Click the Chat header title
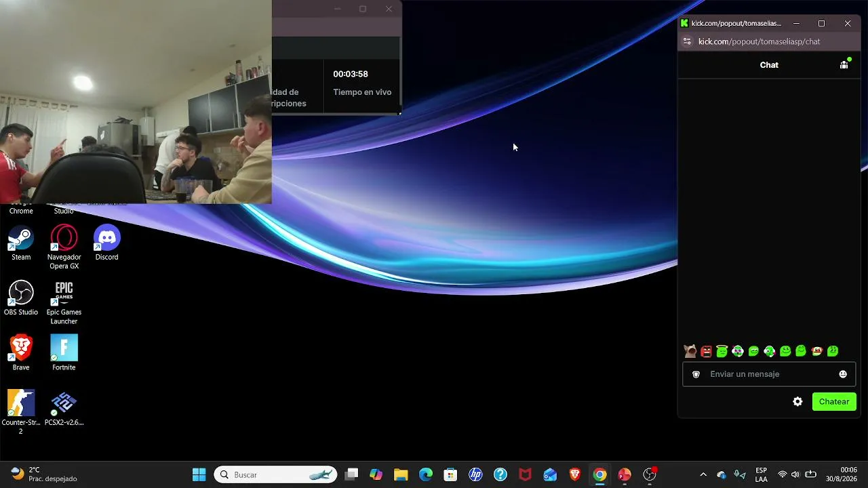868x488 pixels. [769, 65]
